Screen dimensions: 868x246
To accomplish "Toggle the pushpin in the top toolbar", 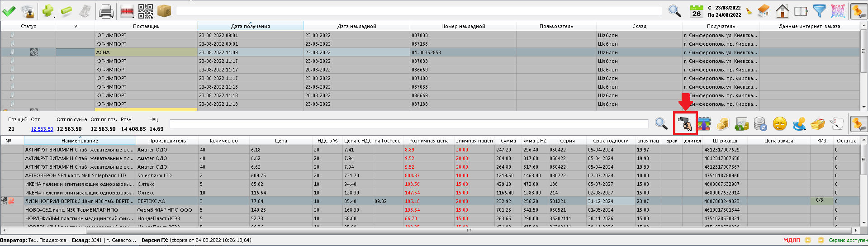I will (858, 11).
